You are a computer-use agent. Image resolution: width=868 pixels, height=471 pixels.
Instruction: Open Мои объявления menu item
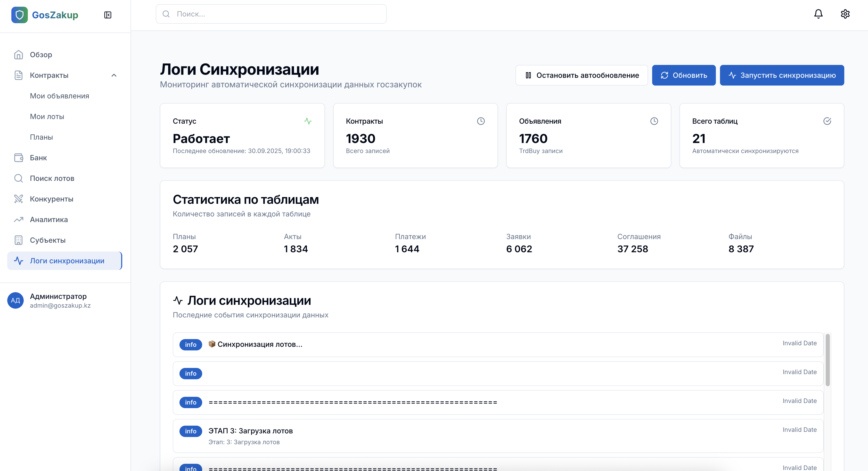point(60,96)
